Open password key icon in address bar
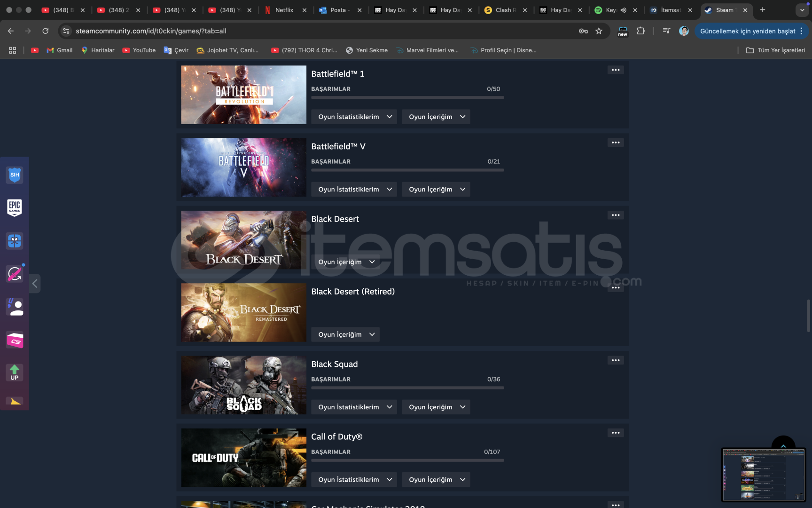The image size is (812, 508). (583, 31)
